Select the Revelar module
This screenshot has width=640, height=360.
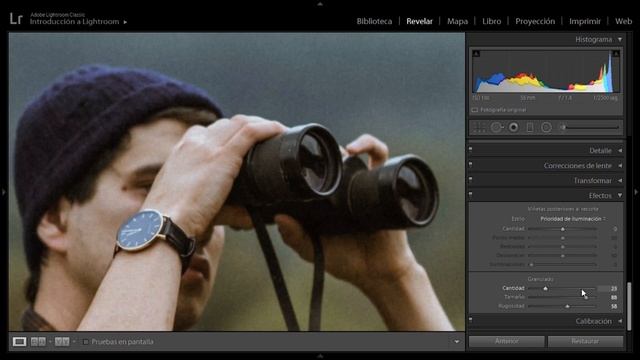(419, 21)
